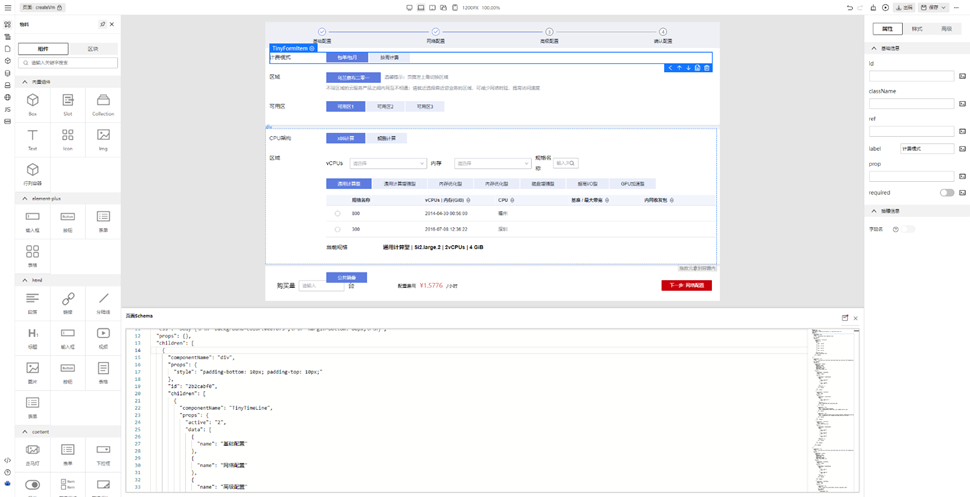Pick the Box component

point(33,104)
